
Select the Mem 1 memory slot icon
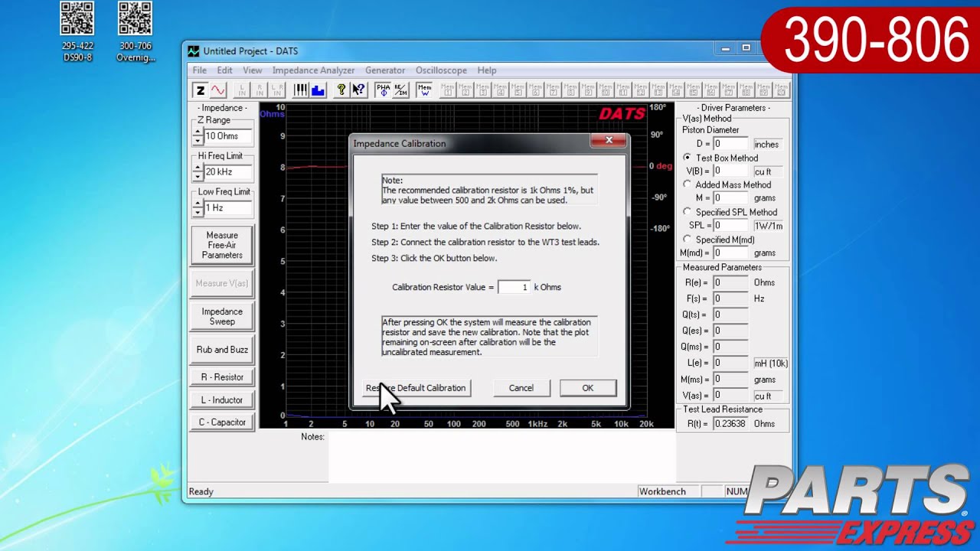(x=448, y=90)
